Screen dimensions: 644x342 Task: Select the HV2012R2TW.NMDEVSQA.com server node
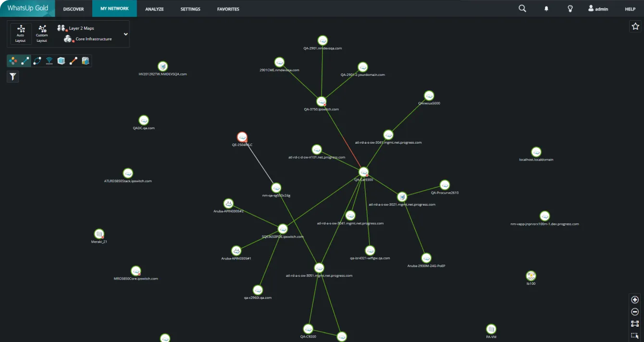tap(163, 66)
